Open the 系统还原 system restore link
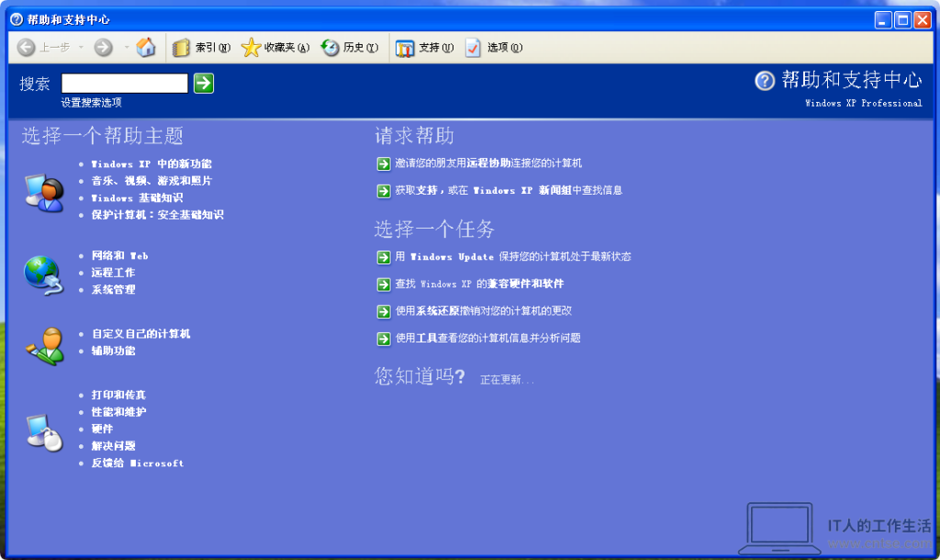This screenshot has width=940, height=560. click(x=483, y=310)
